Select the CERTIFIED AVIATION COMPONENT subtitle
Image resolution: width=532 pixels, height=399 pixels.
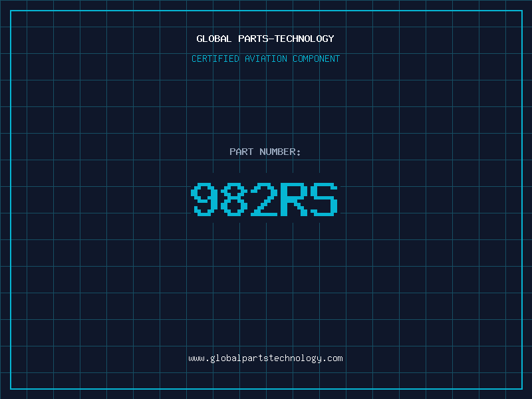pyautogui.click(x=265, y=59)
